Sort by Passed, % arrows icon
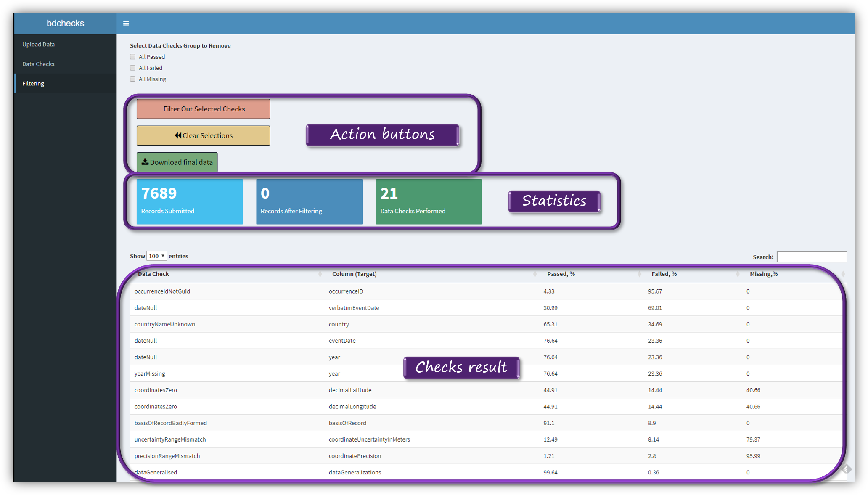Viewport: 868px width, 495px height. click(640, 274)
